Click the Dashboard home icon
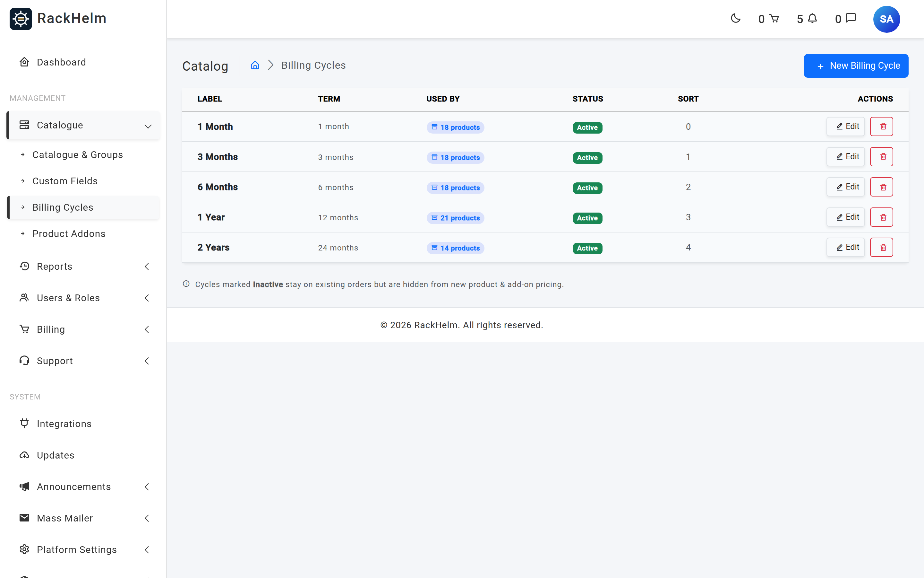This screenshot has width=924, height=578. [x=24, y=62]
